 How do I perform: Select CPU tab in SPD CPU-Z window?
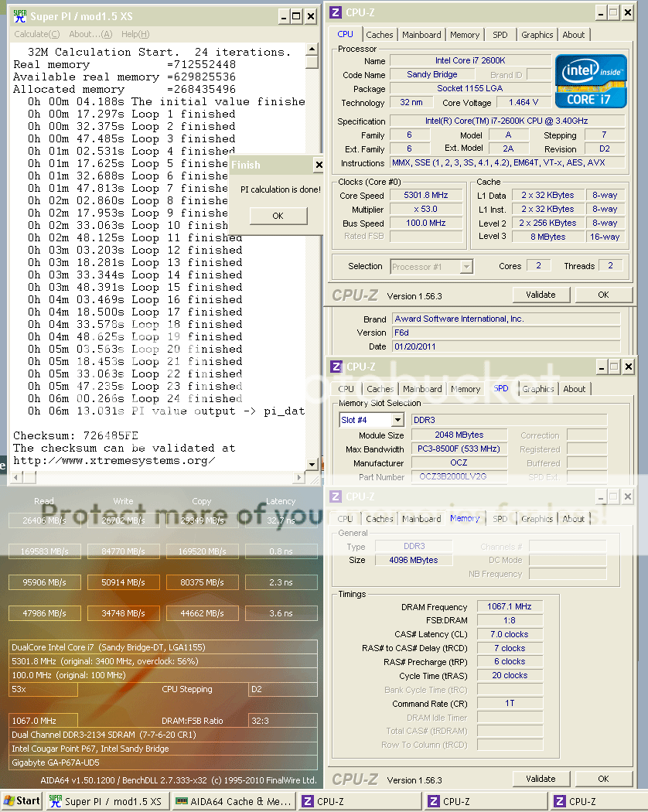(346, 389)
